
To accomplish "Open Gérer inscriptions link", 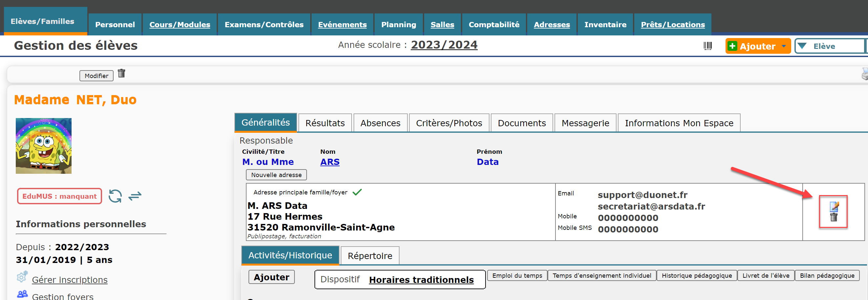I will tap(69, 280).
